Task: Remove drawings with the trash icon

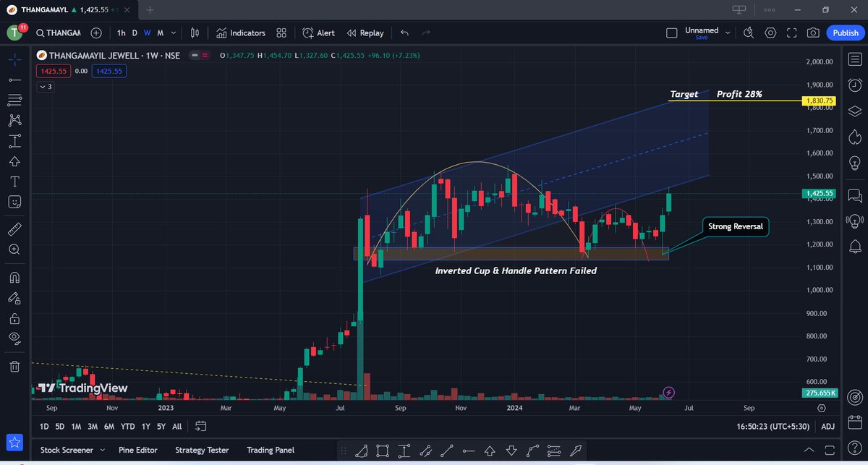Action: pyautogui.click(x=14, y=367)
